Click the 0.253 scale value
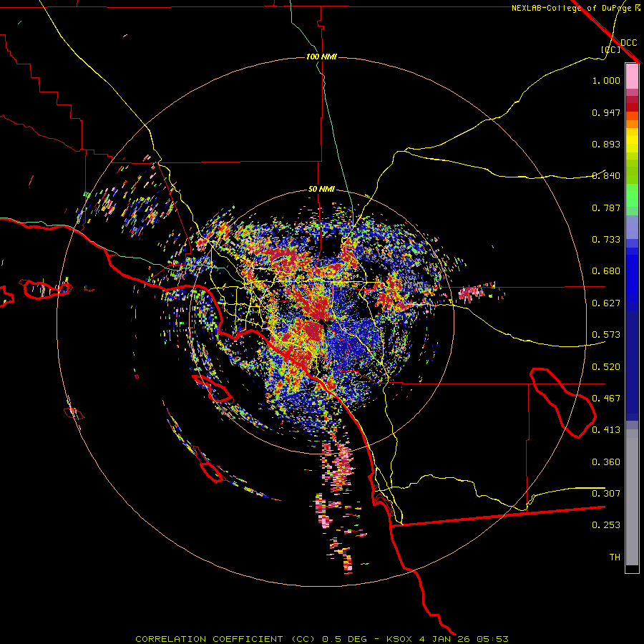This screenshot has height=644, width=644. 606,525
